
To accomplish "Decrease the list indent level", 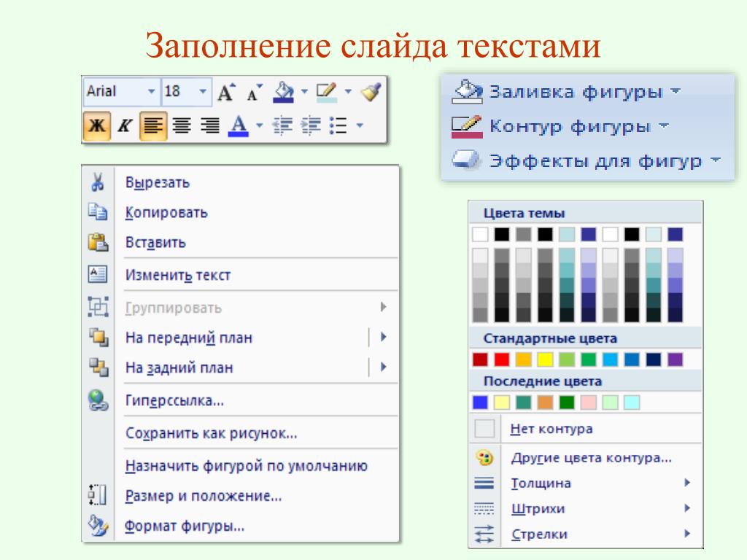I will pyautogui.click(x=282, y=125).
